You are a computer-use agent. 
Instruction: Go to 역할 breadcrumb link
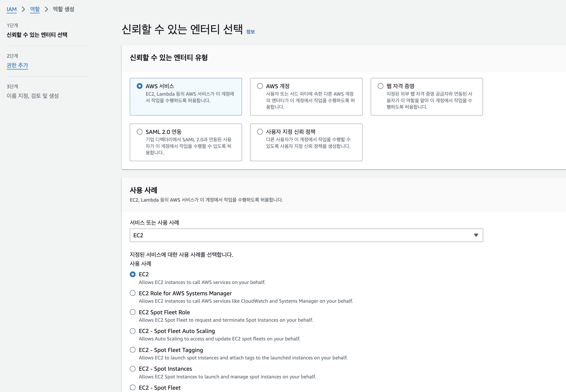click(35, 9)
